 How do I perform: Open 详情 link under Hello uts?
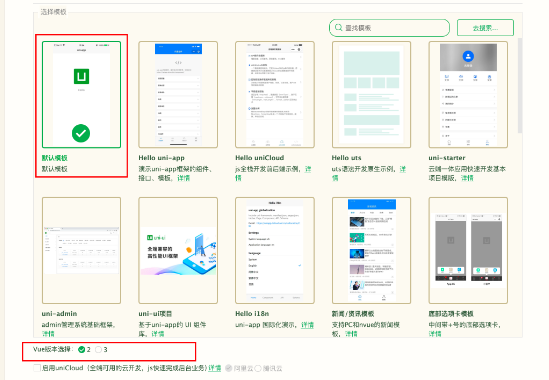pyautogui.click(x=403, y=169)
